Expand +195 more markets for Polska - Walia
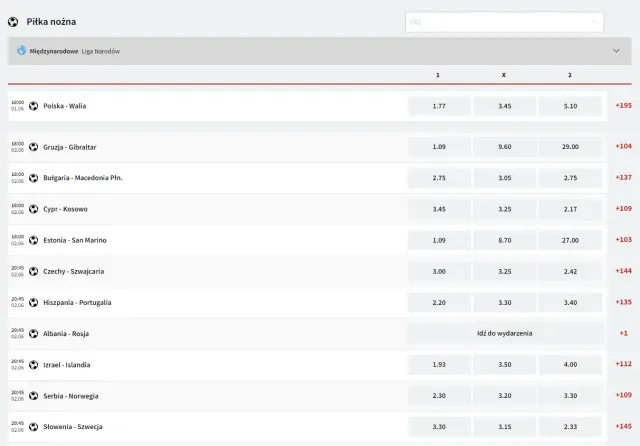This screenshot has height=446, width=640. [x=623, y=106]
